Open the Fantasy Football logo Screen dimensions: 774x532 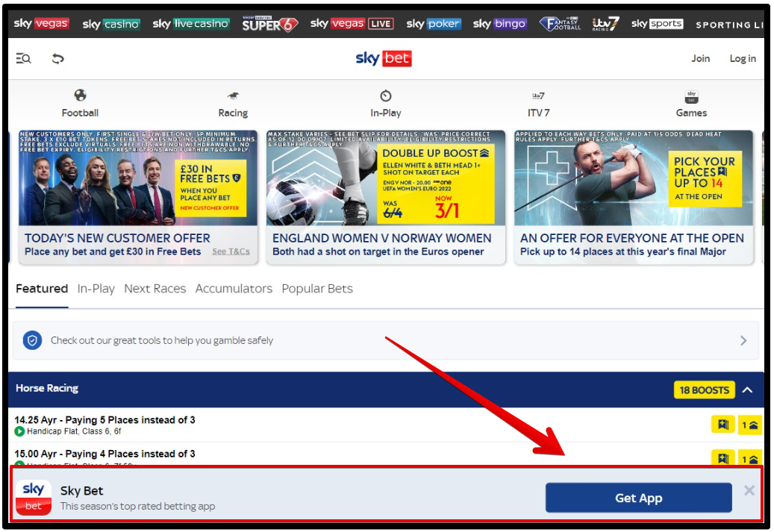(x=560, y=24)
